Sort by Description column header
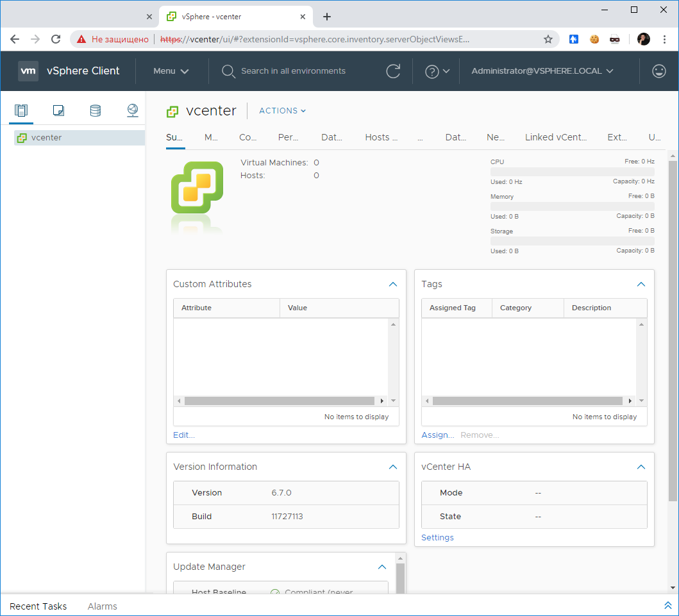The height and width of the screenshot is (616, 679). pos(605,308)
